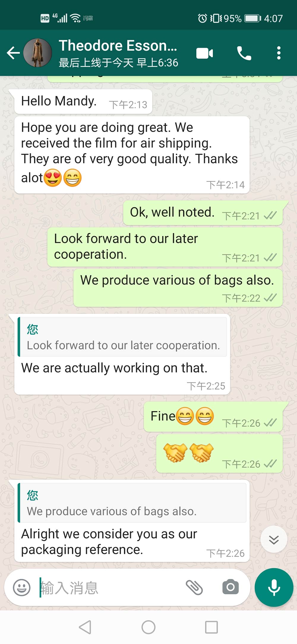Viewport: 297px width, 644px height.
Task: Tap Android back navigation triangle
Action: (85, 627)
